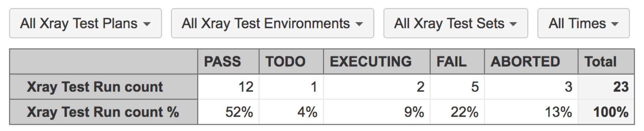The image size is (644, 131).
Task: Select the Xray Test Run count % row header
Action: 104,112
